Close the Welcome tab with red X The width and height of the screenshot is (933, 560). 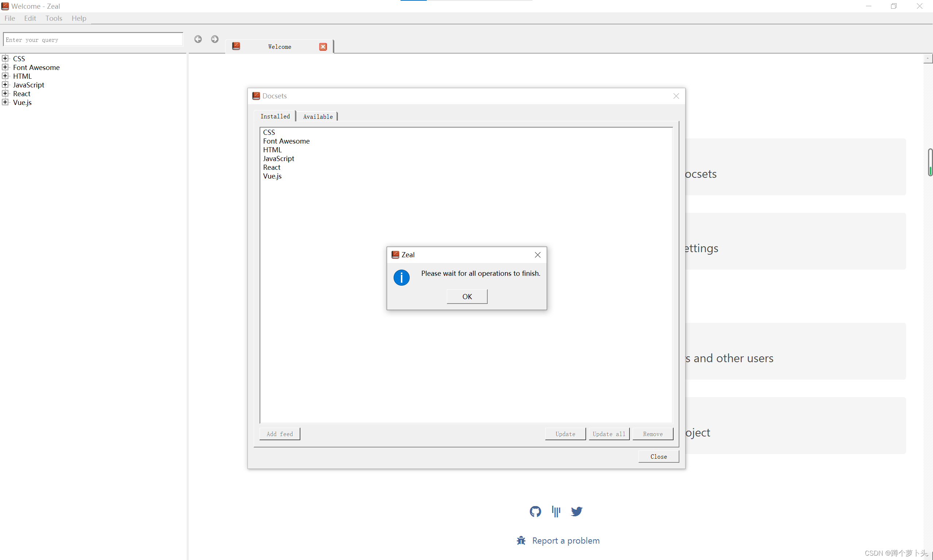(x=323, y=47)
